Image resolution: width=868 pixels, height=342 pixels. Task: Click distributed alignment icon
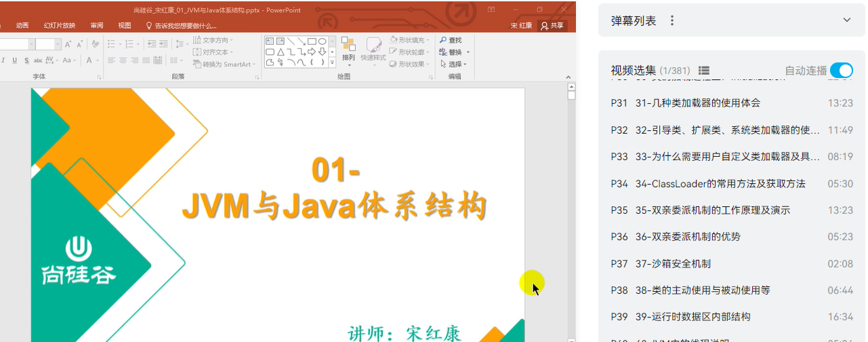[157, 60]
